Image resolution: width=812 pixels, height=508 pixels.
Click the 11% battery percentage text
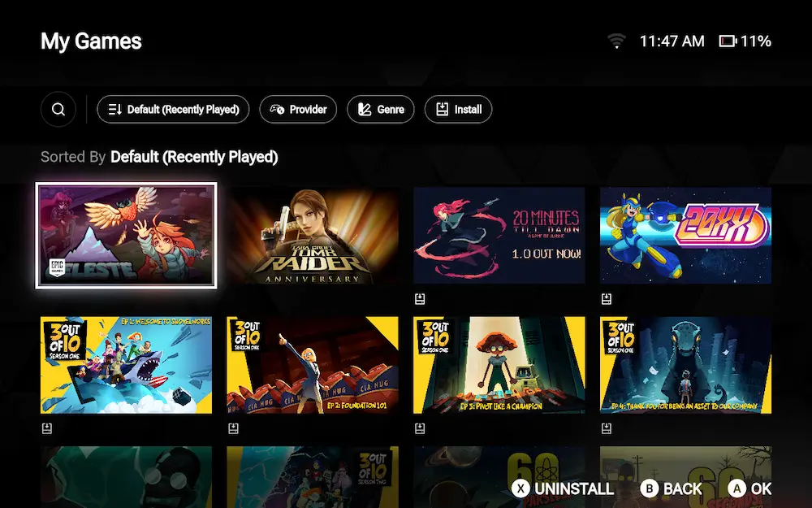755,41
